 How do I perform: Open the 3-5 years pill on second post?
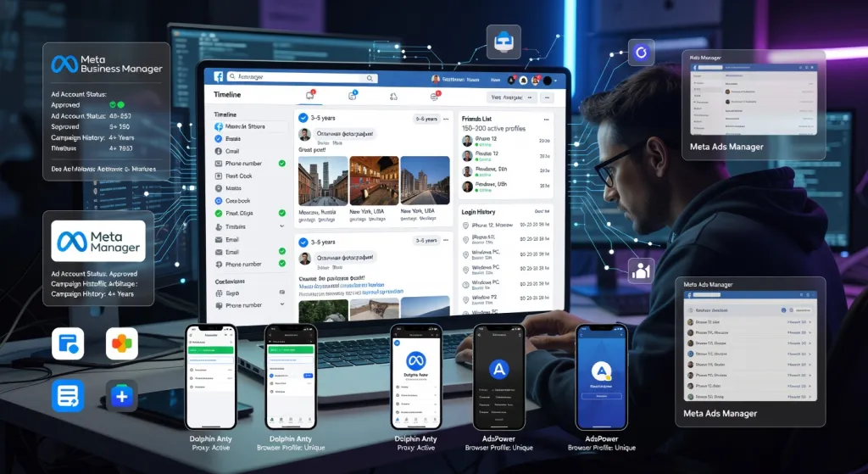[x=426, y=240]
